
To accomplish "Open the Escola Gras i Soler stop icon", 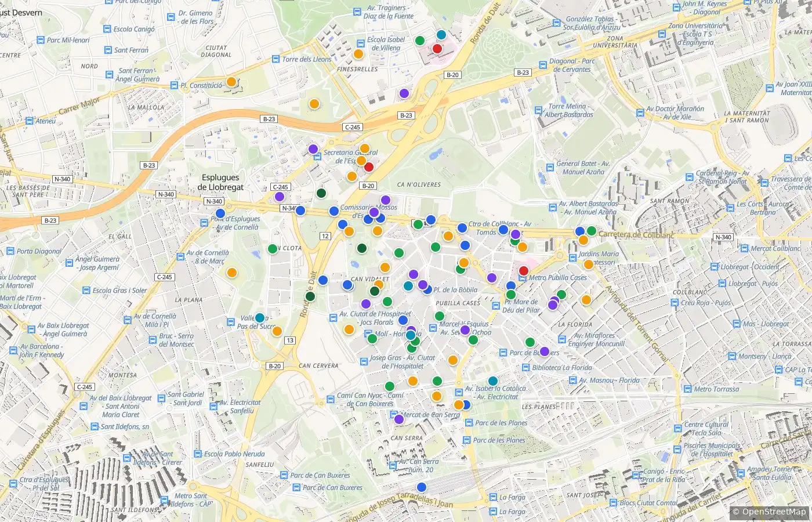I will coord(86,290).
